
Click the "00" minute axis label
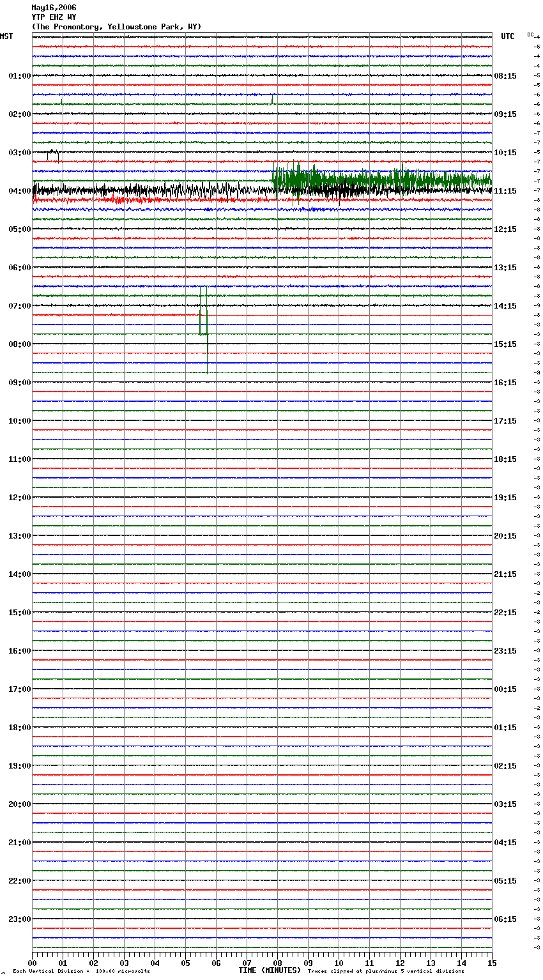tap(32, 963)
